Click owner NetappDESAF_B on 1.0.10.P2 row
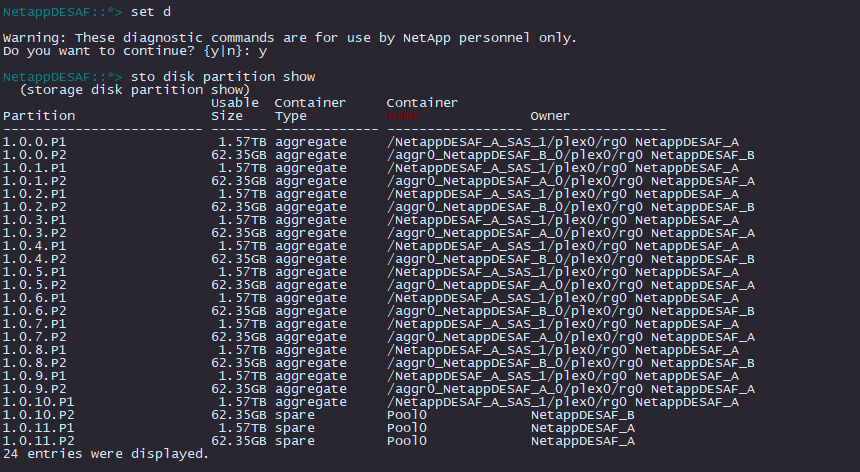 pos(582,414)
